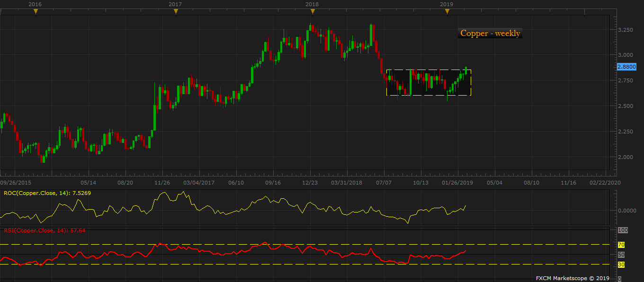Image resolution: width=644 pixels, height=282 pixels.
Task: Click the RSI 100 scale label
Action: tap(623, 230)
